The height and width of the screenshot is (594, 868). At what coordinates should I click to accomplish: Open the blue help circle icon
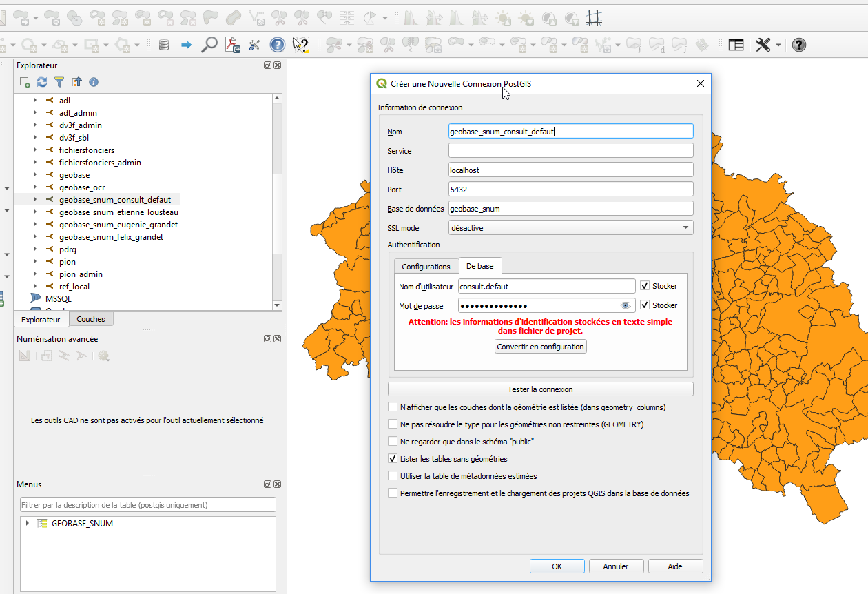tap(278, 45)
